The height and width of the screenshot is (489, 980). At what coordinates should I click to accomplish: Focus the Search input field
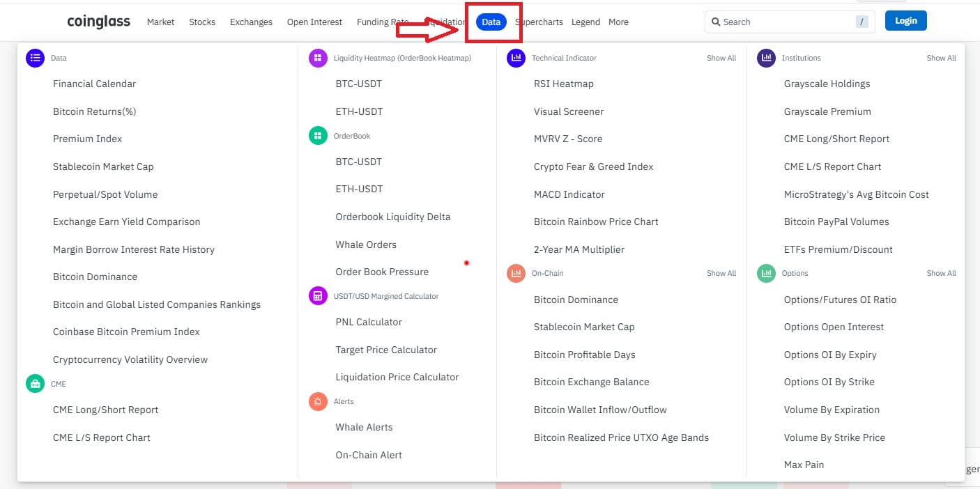coord(790,22)
